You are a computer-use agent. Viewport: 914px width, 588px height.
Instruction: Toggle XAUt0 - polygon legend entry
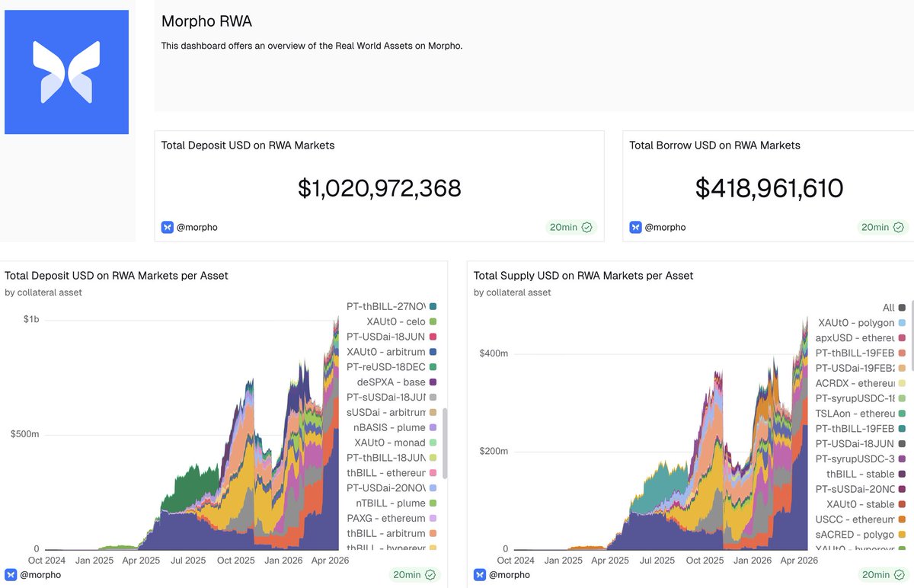pyautogui.click(x=861, y=323)
